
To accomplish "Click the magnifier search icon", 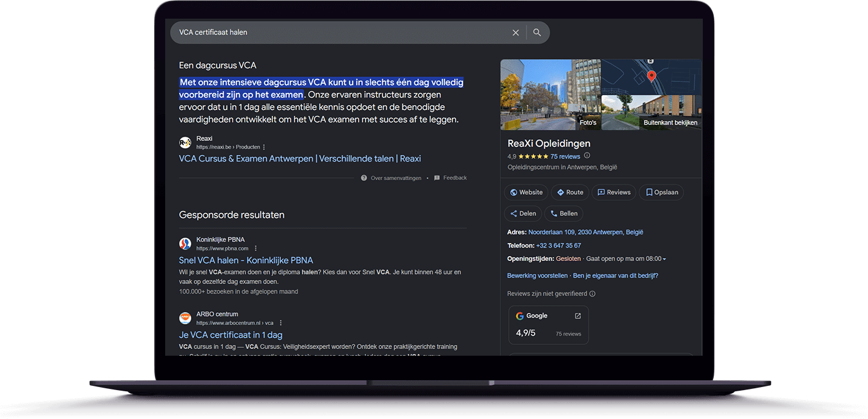I will click(x=537, y=33).
